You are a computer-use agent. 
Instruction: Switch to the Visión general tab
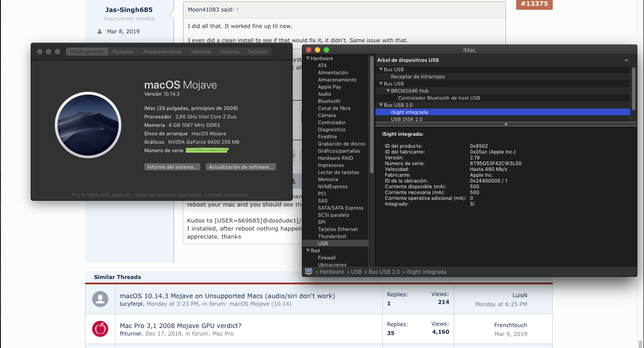pyautogui.click(x=87, y=52)
